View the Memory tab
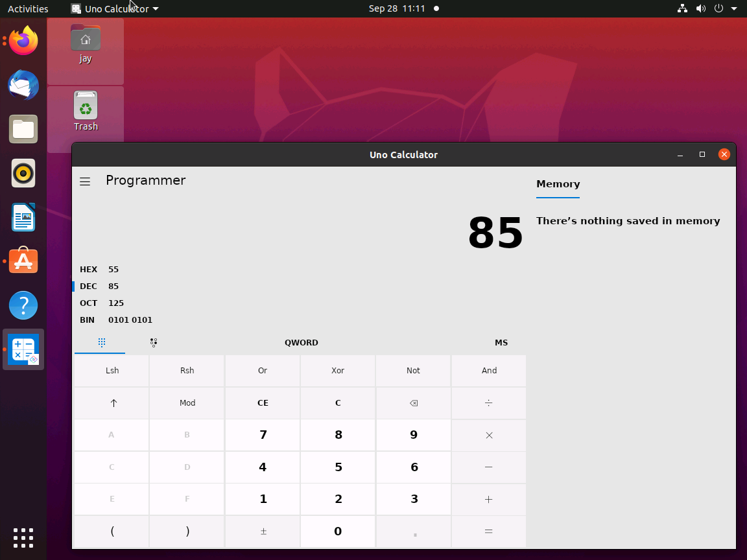This screenshot has height=560, width=747. [558, 184]
